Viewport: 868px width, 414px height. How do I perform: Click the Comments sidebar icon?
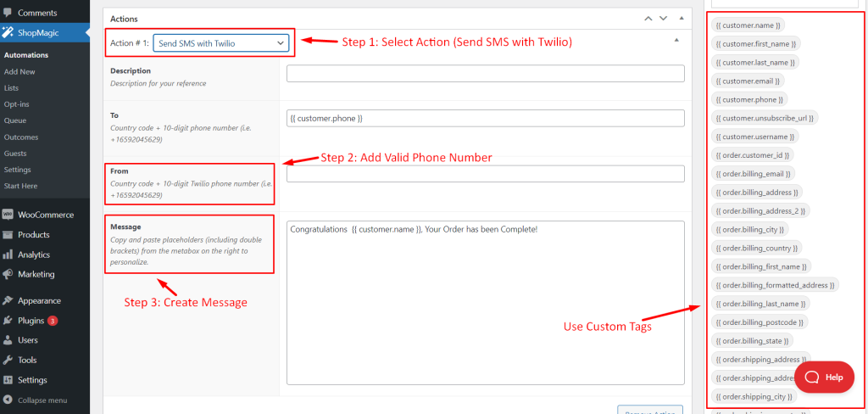[7, 12]
